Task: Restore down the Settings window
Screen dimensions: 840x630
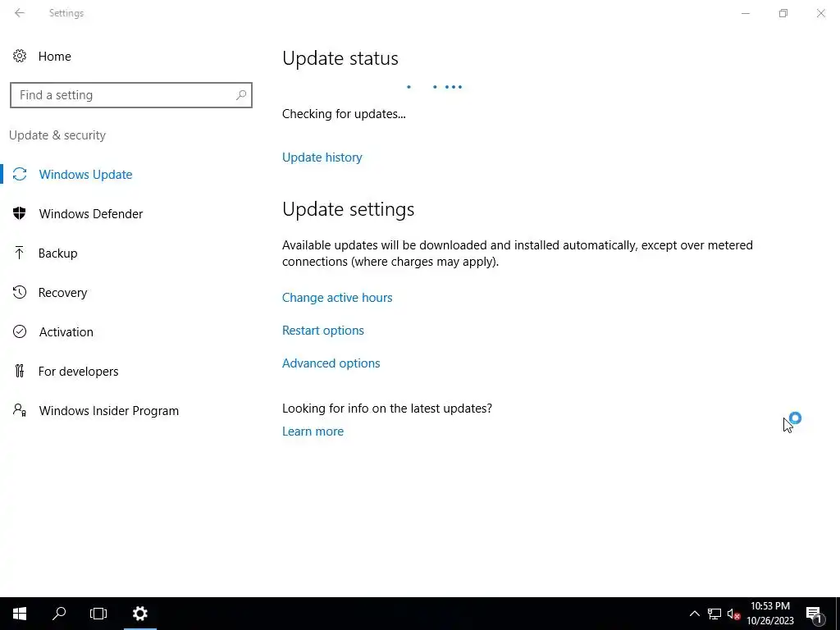Action: 783,13
